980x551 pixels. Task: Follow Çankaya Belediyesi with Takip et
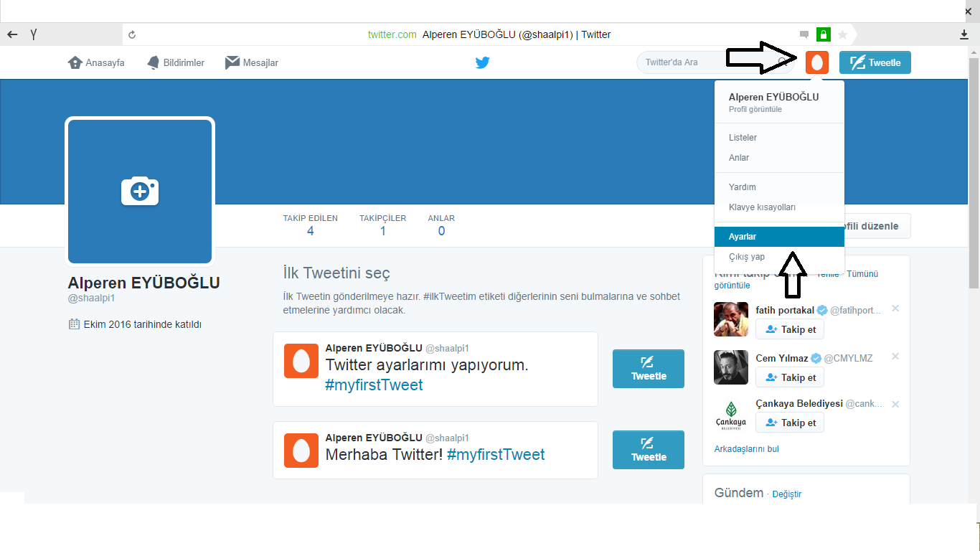[790, 423]
